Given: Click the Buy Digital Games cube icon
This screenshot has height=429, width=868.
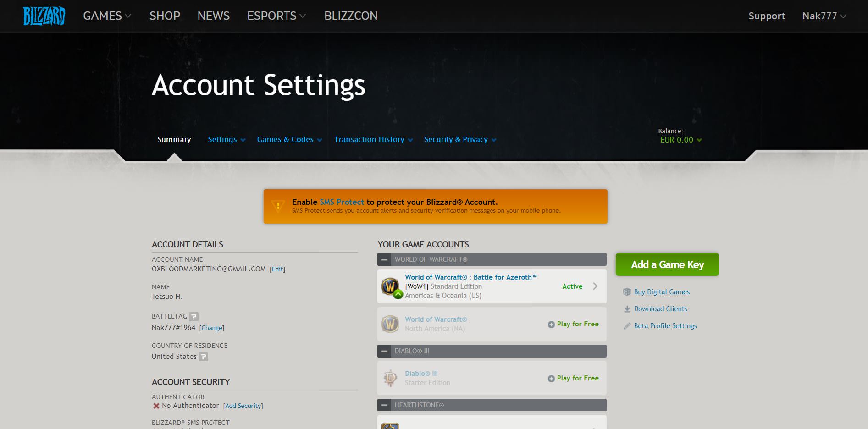Looking at the screenshot, I should 627,292.
